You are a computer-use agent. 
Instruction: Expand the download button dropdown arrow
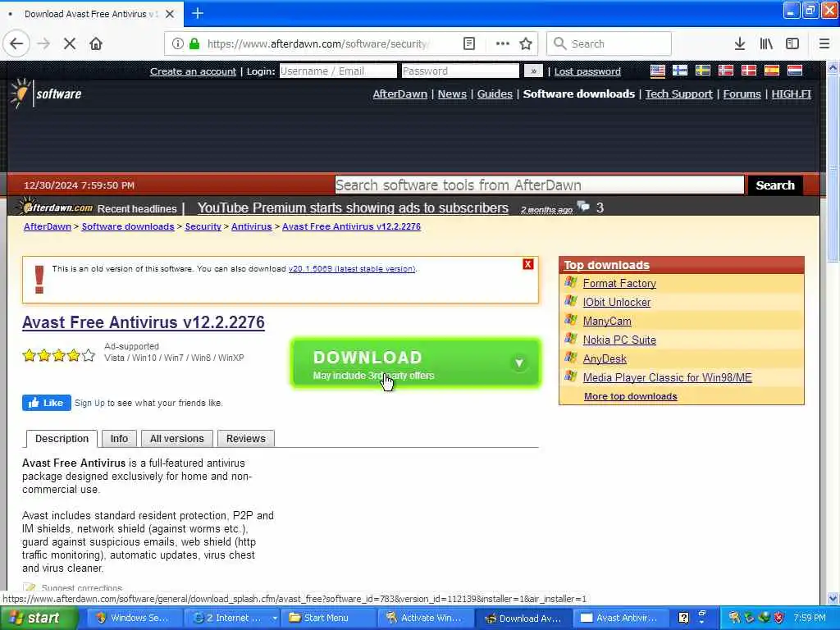point(519,363)
